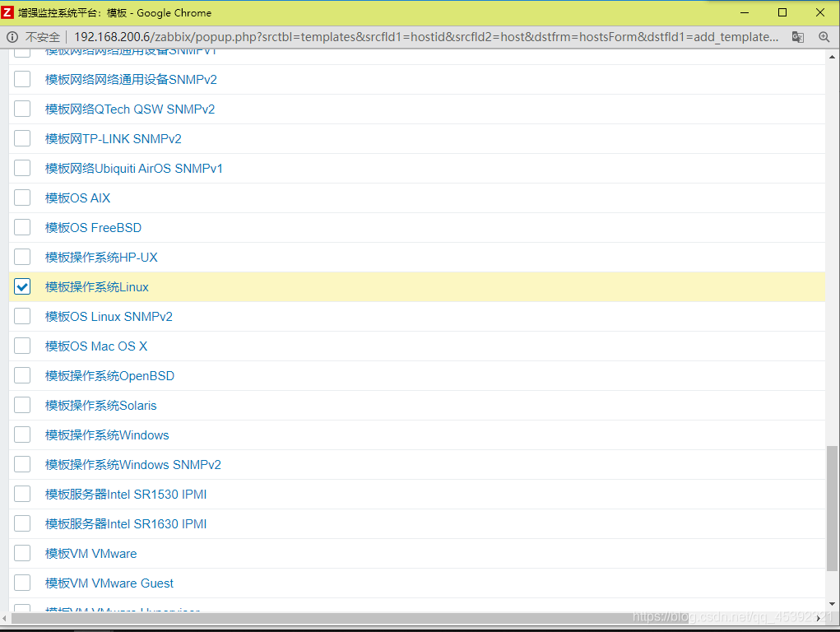Open the 模板服务器Intel SR1630 IPMI link

(126, 523)
